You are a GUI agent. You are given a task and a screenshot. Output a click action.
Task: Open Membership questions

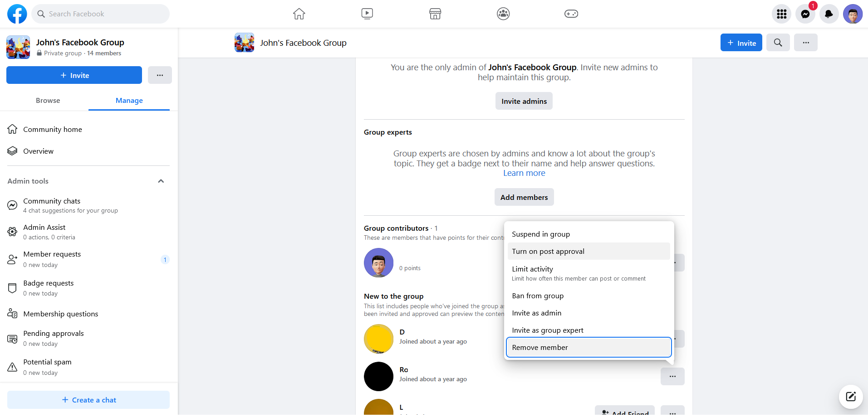point(88,314)
